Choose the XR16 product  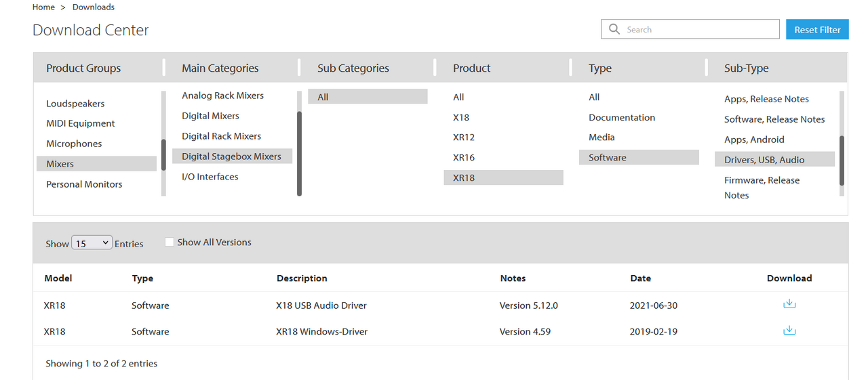click(464, 157)
